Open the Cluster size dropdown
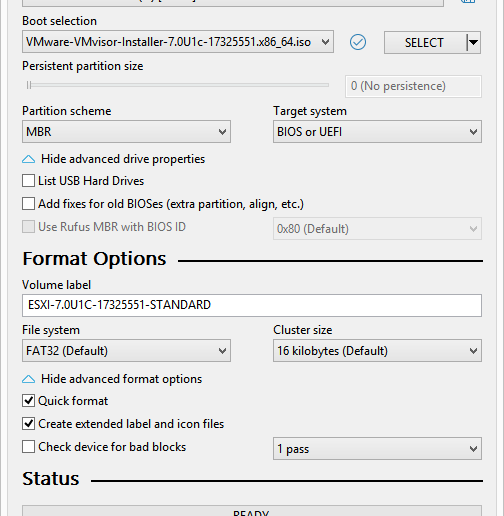The height and width of the screenshot is (516, 504). [377, 351]
